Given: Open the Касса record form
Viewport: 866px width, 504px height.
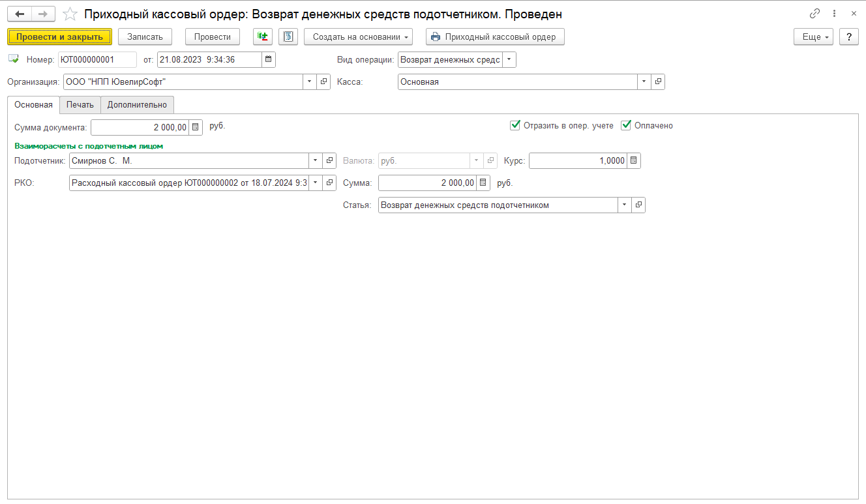Looking at the screenshot, I should pos(658,82).
